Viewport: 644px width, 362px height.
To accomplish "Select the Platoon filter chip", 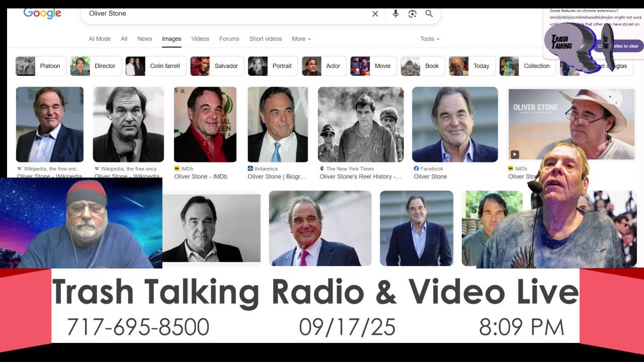I will pos(41,66).
